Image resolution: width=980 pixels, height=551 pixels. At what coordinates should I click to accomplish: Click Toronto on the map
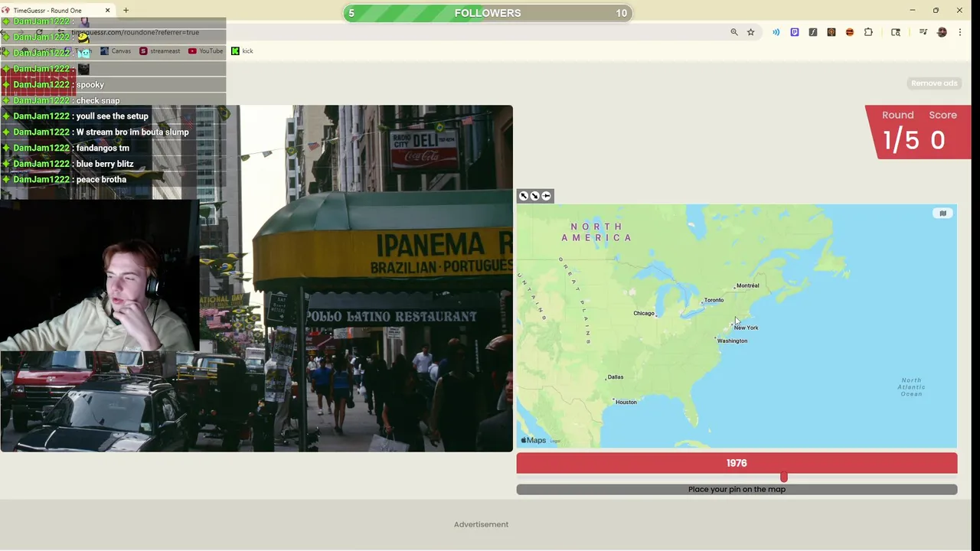[x=714, y=300]
